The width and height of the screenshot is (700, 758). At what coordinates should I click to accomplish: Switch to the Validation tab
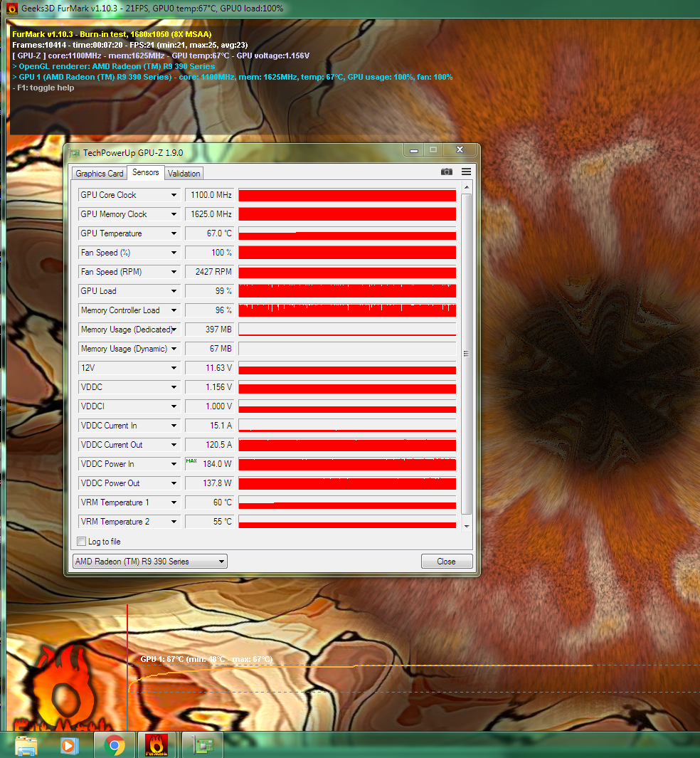184,174
